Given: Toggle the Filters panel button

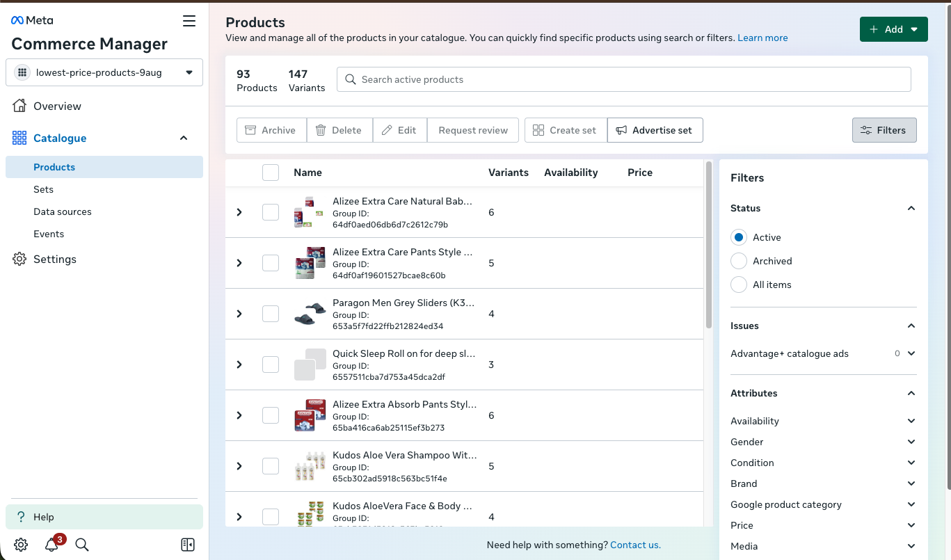Looking at the screenshot, I should [884, 130].
